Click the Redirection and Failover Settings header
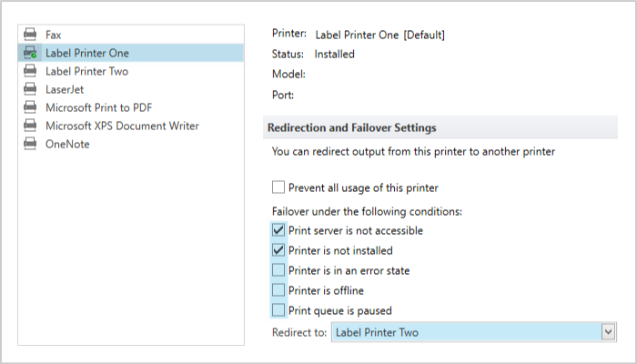The image size is (637, 364). [x=350, y=127]
